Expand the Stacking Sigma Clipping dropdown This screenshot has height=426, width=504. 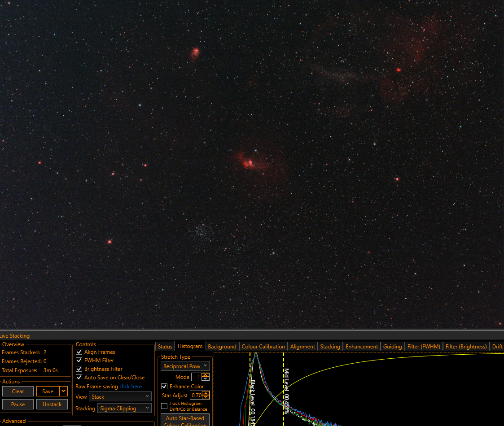(x=124, y=409)
